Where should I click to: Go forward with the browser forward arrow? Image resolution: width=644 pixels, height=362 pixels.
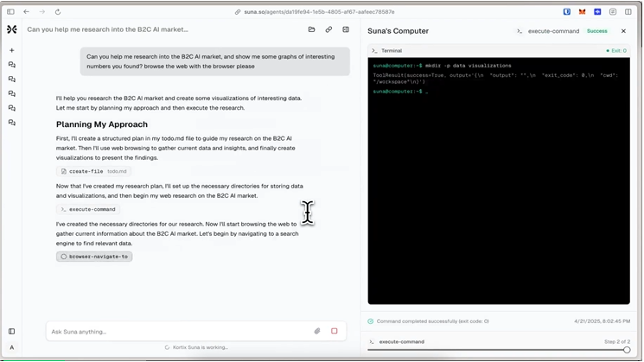[x=41, y=12]
